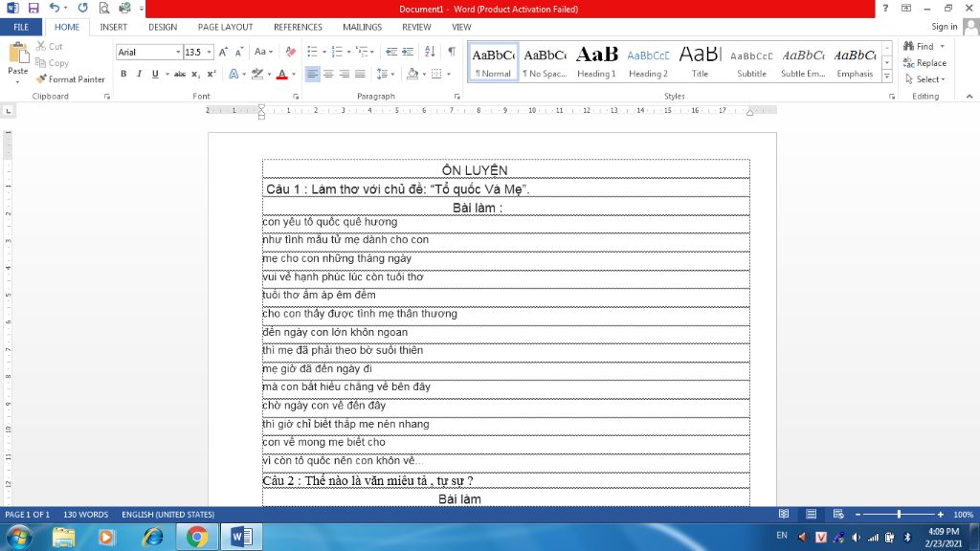The image size is (980, 551).
Task: Open the FILE tab
Action: click(21, 27)
